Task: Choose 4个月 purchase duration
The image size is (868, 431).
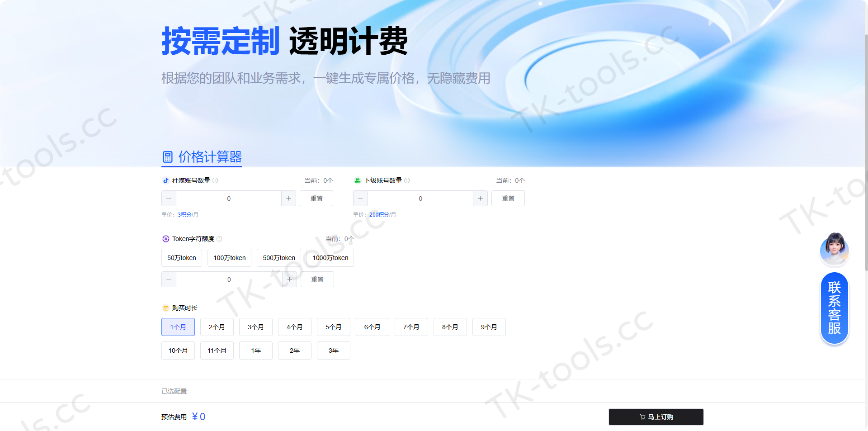Action: 295,327
